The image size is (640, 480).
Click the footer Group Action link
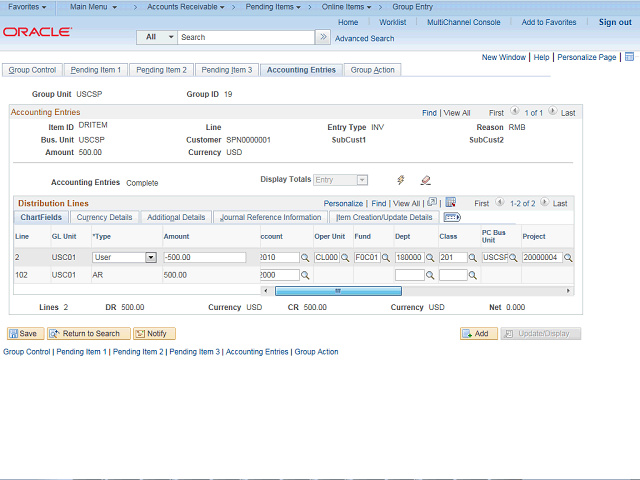tap(316, 351)
